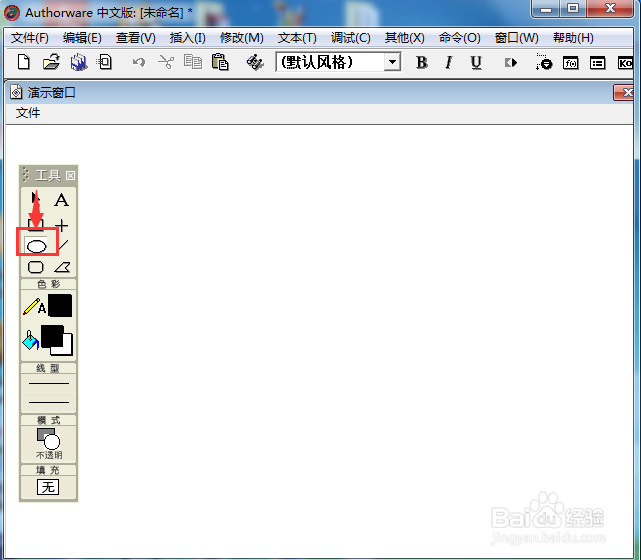Click the 线型 section label
Image resolution: width=641 pixels, height=560 pixels.
click(x=48, y=368)
